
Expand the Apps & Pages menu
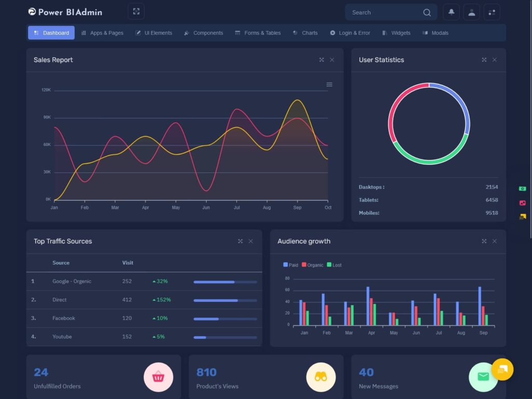[x=102, y=33]
